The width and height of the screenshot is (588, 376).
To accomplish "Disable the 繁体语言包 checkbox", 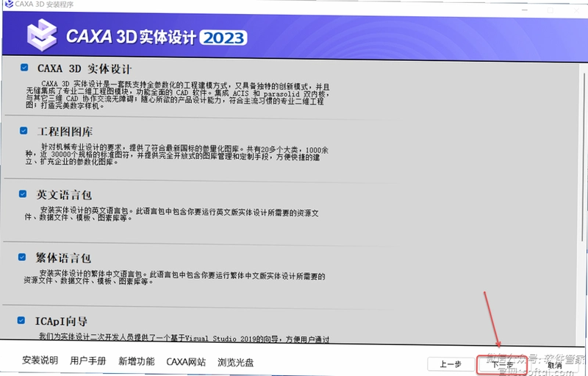I will (22, 257).
